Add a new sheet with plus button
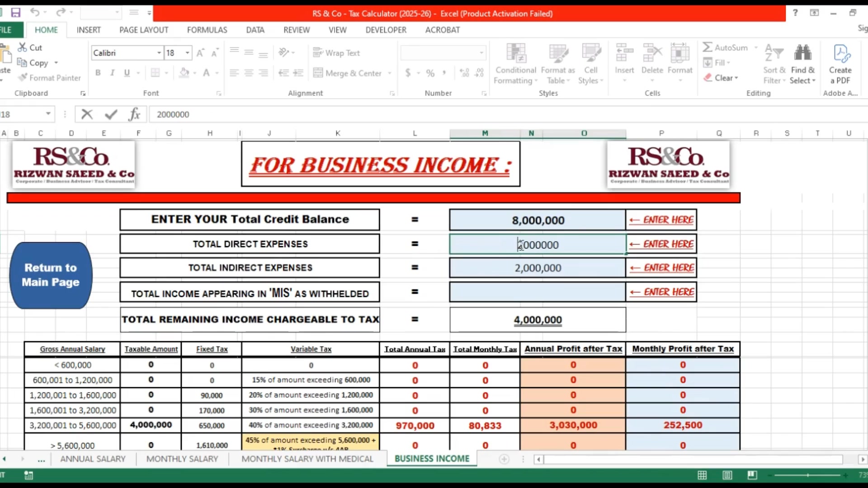Screen dimensions: 868x488 pyautogui.click(x=504, y=459)
